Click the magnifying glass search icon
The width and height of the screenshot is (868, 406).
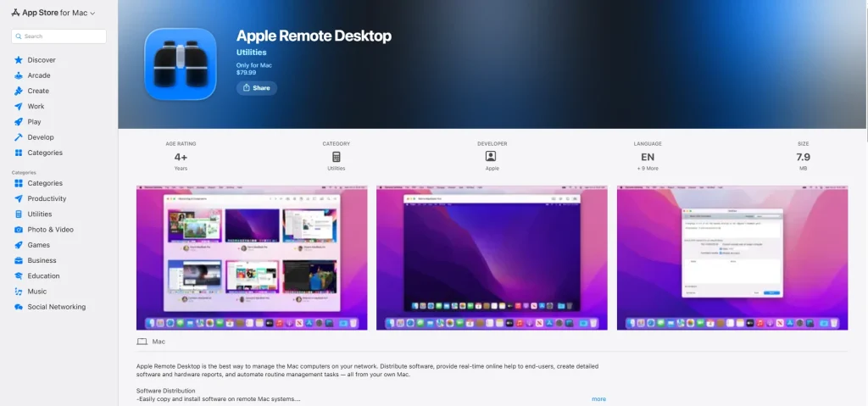pos(19,36)
